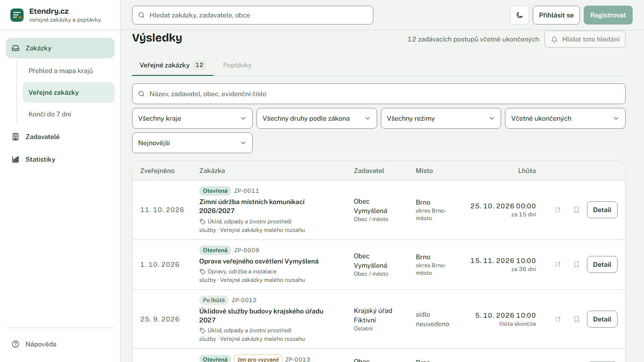Open the Včetně ukončených filter dropdown
Screen dimensions: 644x362
point(565,118)
